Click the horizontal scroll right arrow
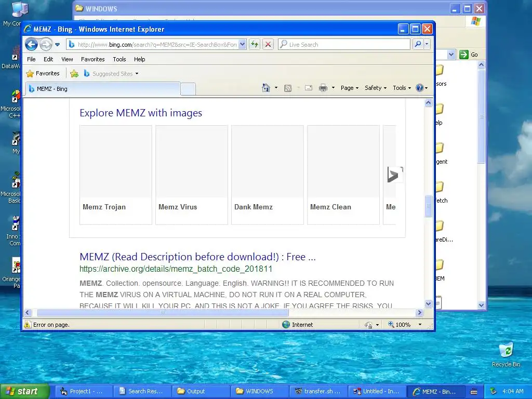 click(x=419, y=312)
